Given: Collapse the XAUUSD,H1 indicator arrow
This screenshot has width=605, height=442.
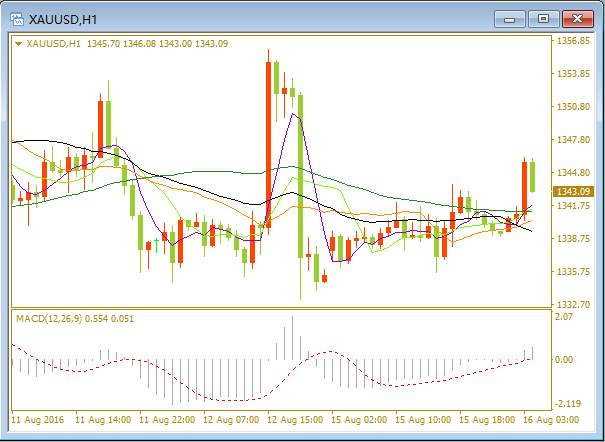Looking at the screenshot, I should (19, 44).
